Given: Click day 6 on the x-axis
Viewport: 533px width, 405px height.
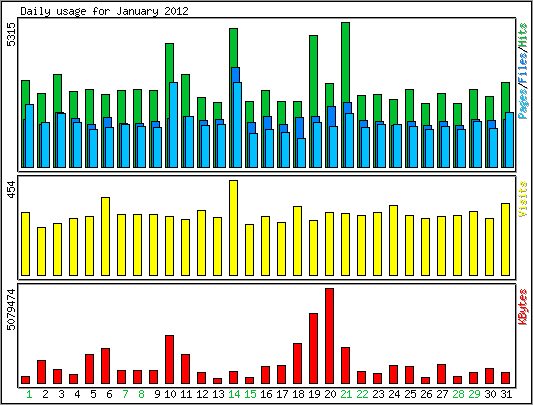Looking at the screenshot, I should (x=109, y=394).
